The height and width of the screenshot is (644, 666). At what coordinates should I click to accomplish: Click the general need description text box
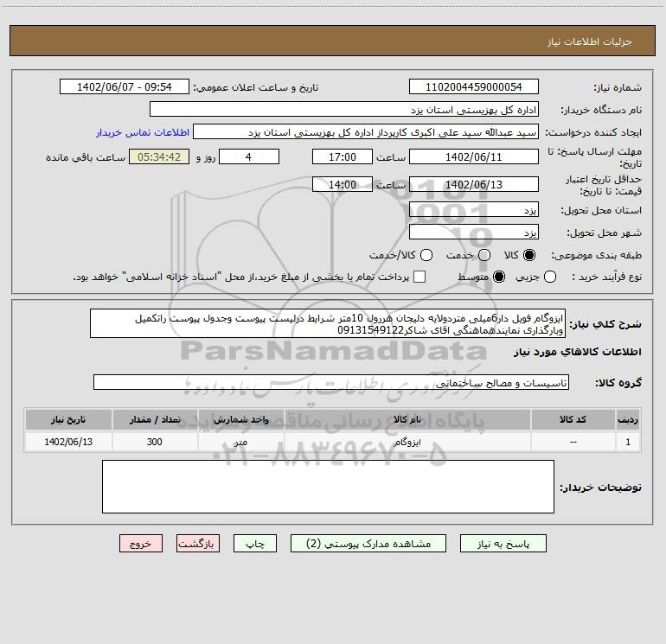pyautogui.click(x=328, y=323)
